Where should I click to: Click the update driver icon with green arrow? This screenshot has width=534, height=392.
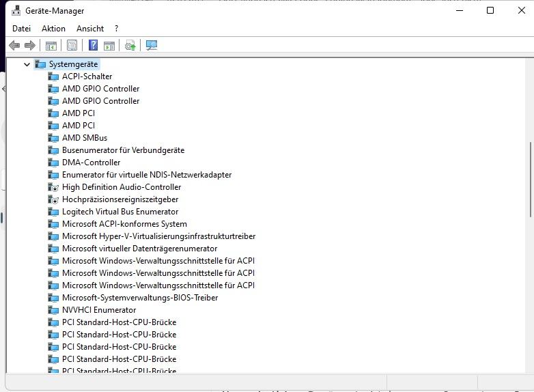[130, 45]
